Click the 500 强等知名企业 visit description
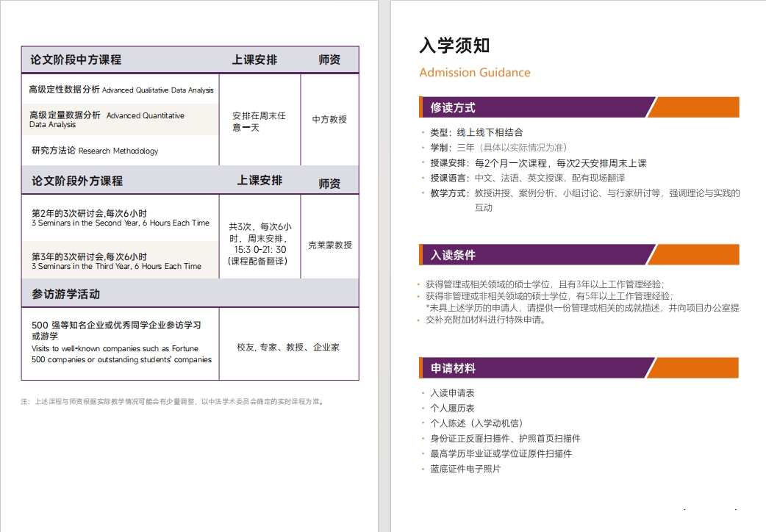This screenshot has width=766, height=532. (x=116, y=330)
